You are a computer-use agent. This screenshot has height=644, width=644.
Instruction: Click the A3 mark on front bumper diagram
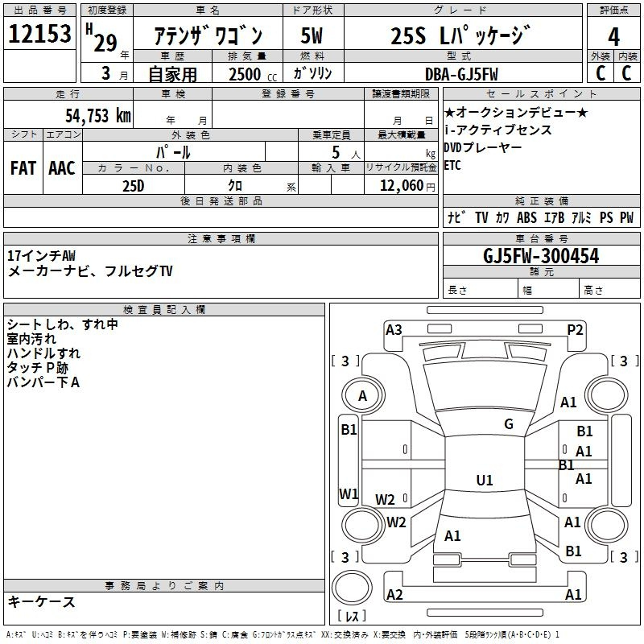[x=394, y=329]
